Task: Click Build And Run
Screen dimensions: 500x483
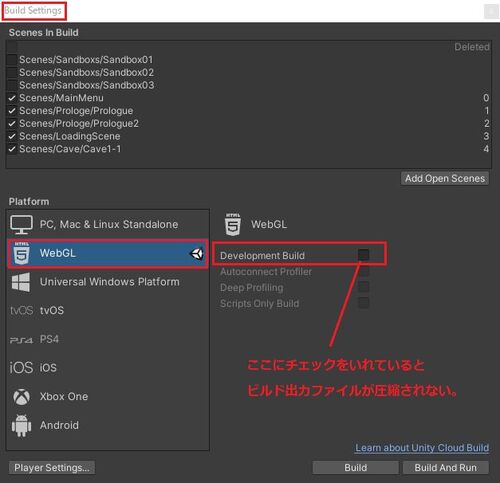Action: pos(446,468)
